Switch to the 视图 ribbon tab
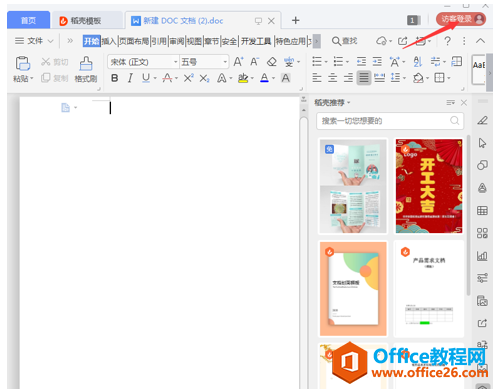This screenshot has width=495, height=390. click(x=194, y=41)
